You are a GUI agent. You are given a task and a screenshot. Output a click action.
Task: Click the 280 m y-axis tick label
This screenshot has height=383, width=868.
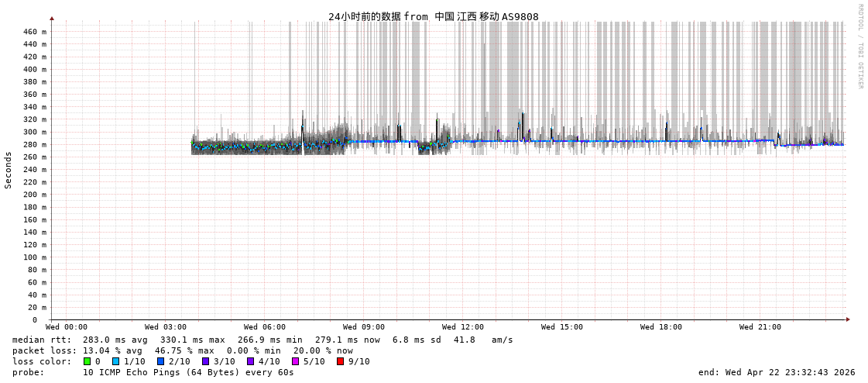coord(35,145)
